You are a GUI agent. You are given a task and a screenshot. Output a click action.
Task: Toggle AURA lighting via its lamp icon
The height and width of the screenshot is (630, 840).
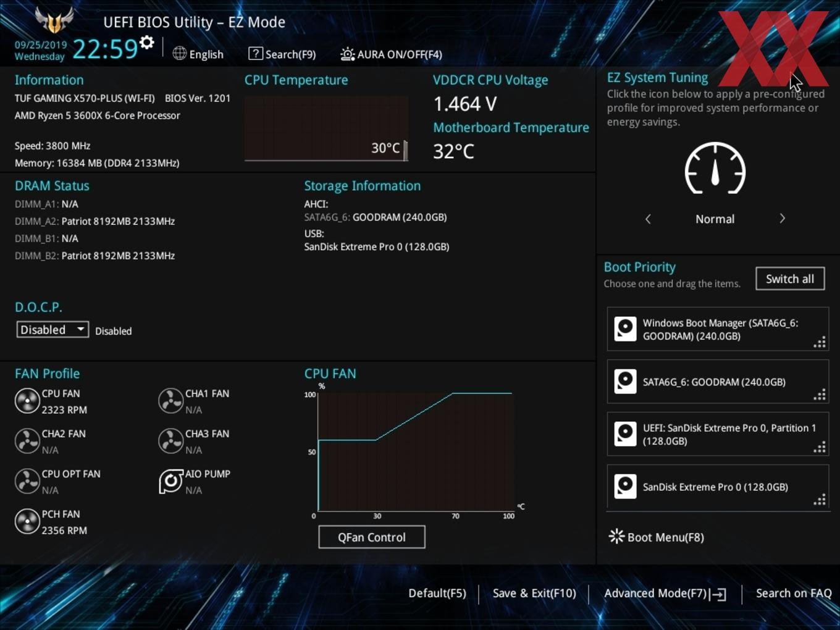348,54
